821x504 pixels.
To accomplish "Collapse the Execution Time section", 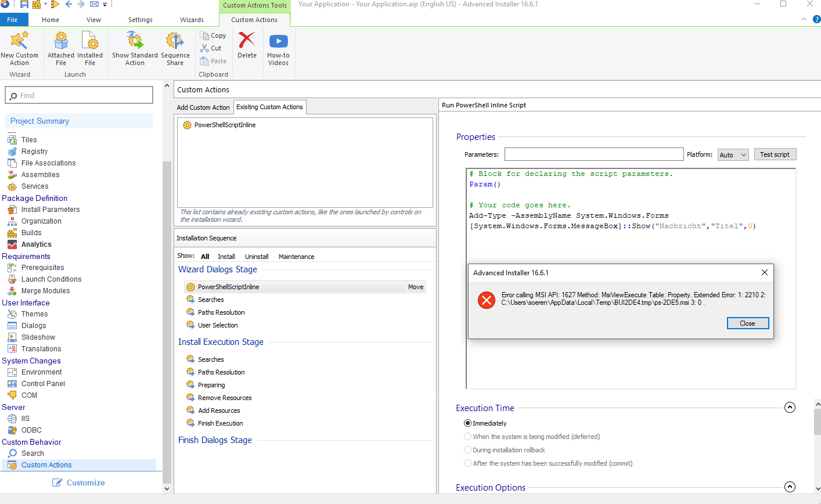I will (x=790, y=408).
